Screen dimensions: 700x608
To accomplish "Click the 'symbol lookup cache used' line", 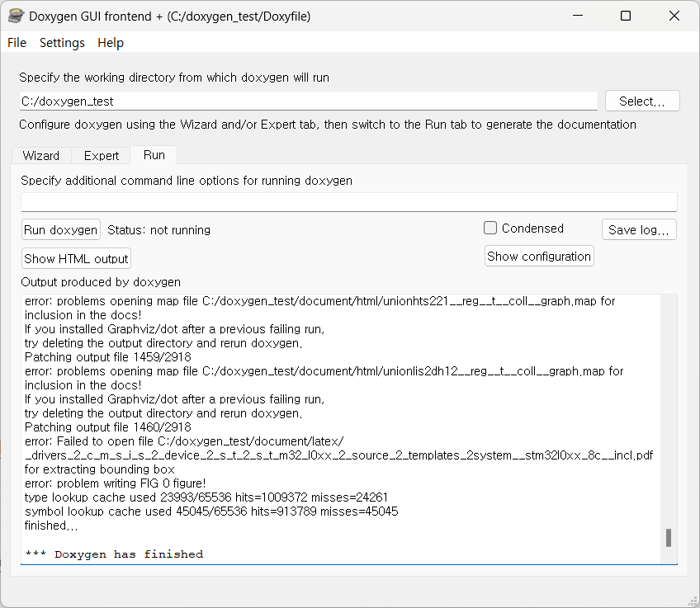I will click(x=211, y=511).
